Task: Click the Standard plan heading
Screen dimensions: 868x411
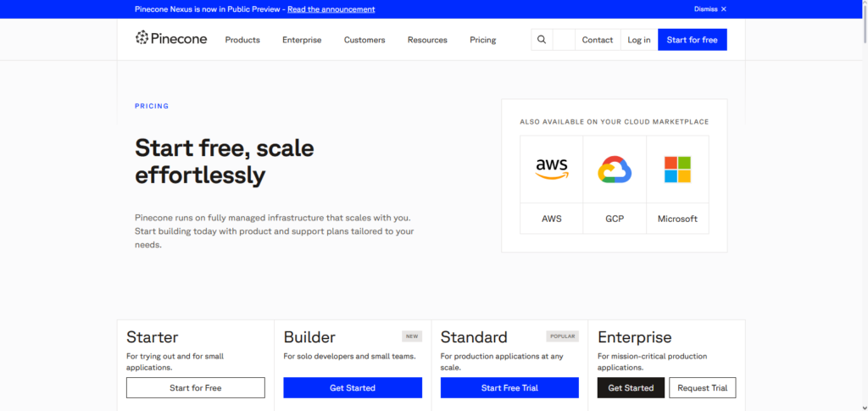Action: point(474,337)
